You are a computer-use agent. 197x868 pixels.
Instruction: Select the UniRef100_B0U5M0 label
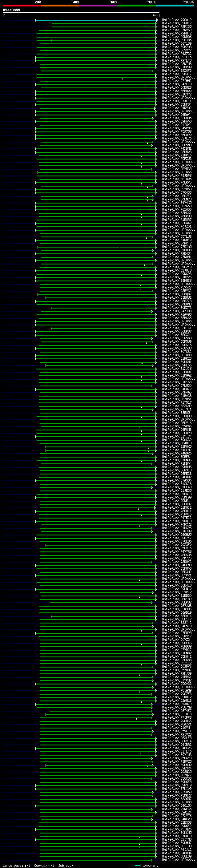point(177,765)
